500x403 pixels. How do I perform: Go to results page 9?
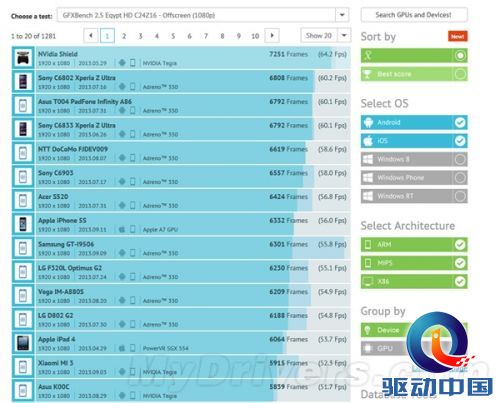point(239,36)
